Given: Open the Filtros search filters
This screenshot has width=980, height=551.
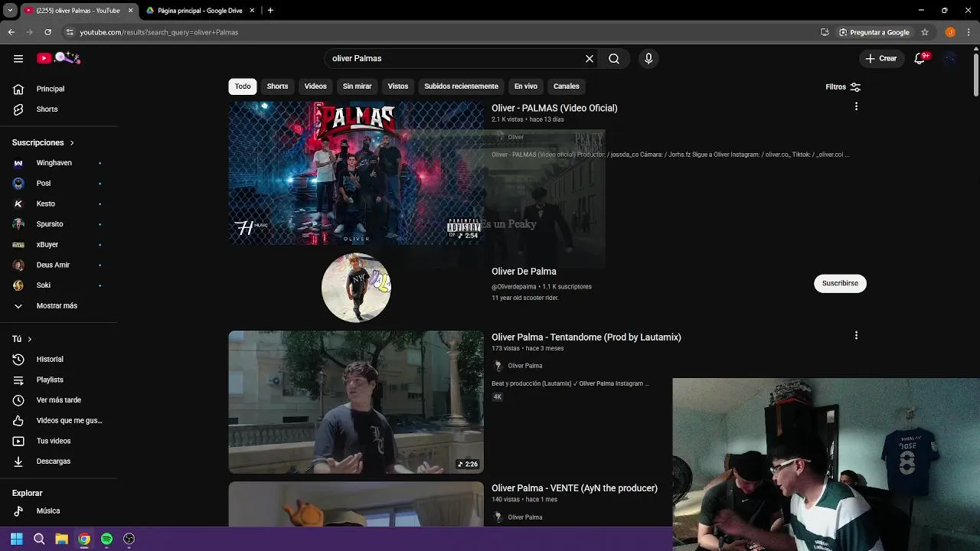Looking at the screenshot, I should coord(843,87).
